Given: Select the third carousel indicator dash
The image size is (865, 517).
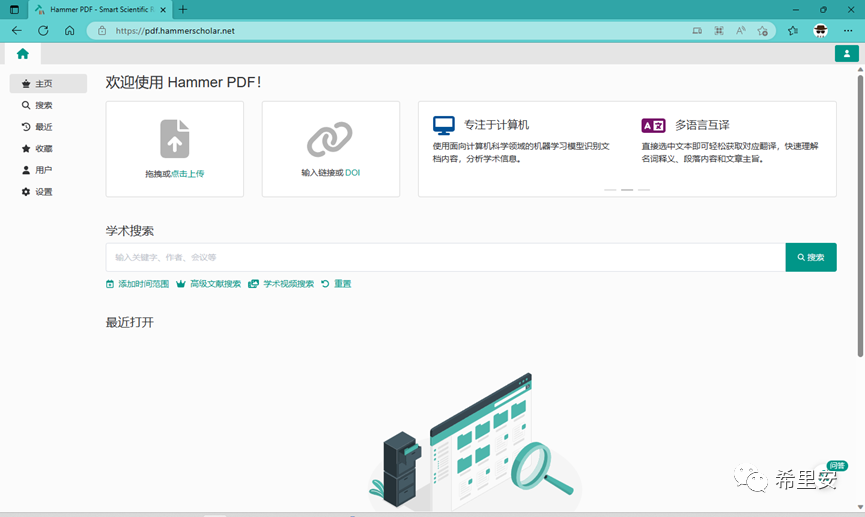Looking at the screenshot, I should coord(644,190).
